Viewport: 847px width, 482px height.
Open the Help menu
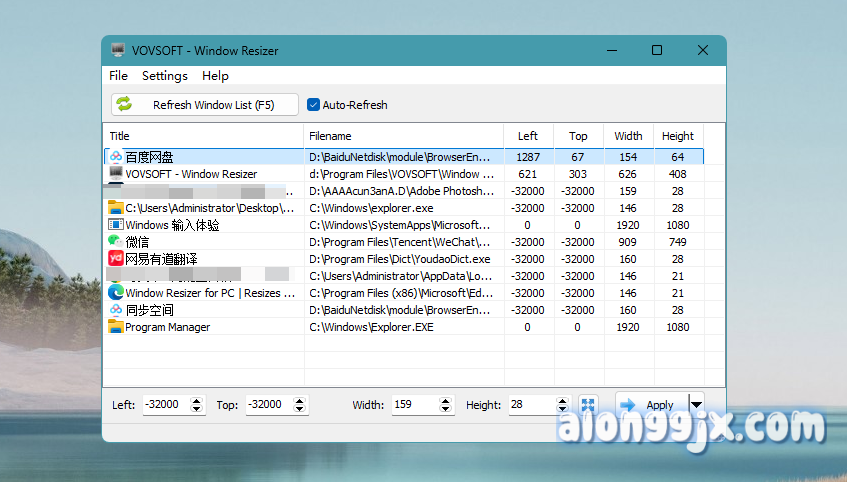[x=215, y=76]
